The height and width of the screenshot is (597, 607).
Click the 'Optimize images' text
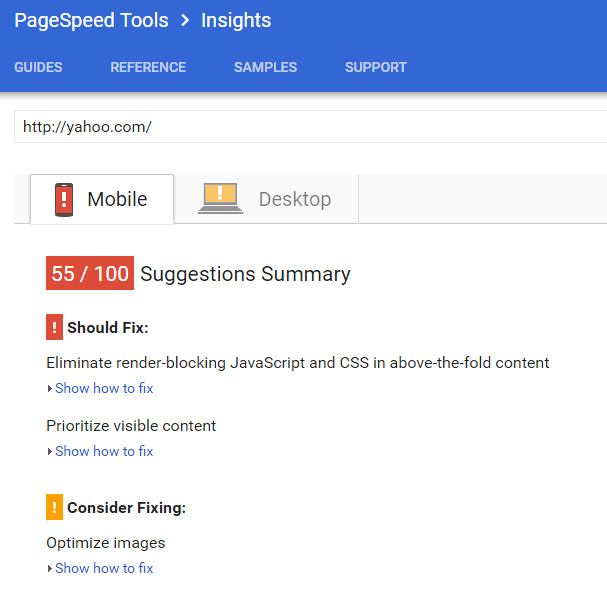pyautogui.click(x=106, y=543)
